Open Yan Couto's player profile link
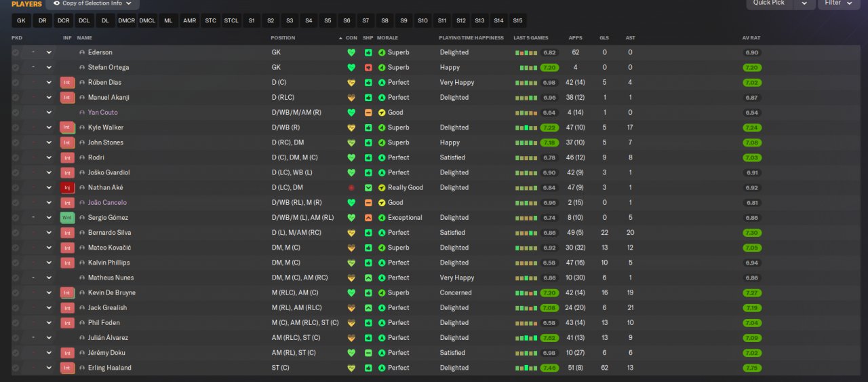868x382 pixels. (x=103, y=113)
